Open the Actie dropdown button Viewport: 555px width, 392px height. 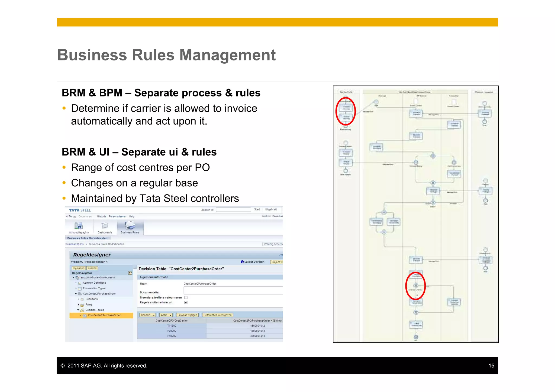pos(166,315)
